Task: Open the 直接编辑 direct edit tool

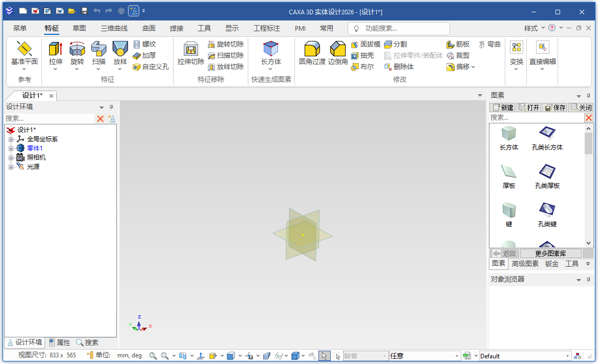Action: 542,56
